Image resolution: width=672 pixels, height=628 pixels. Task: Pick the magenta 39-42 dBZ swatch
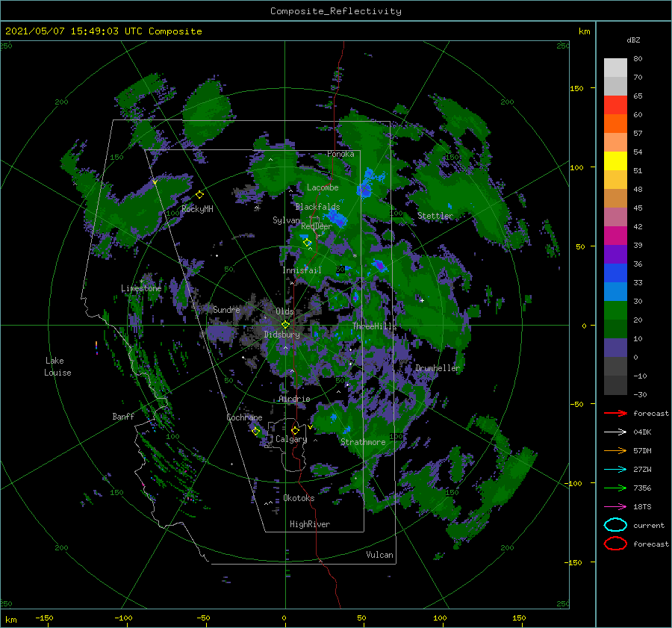(615, 236)
